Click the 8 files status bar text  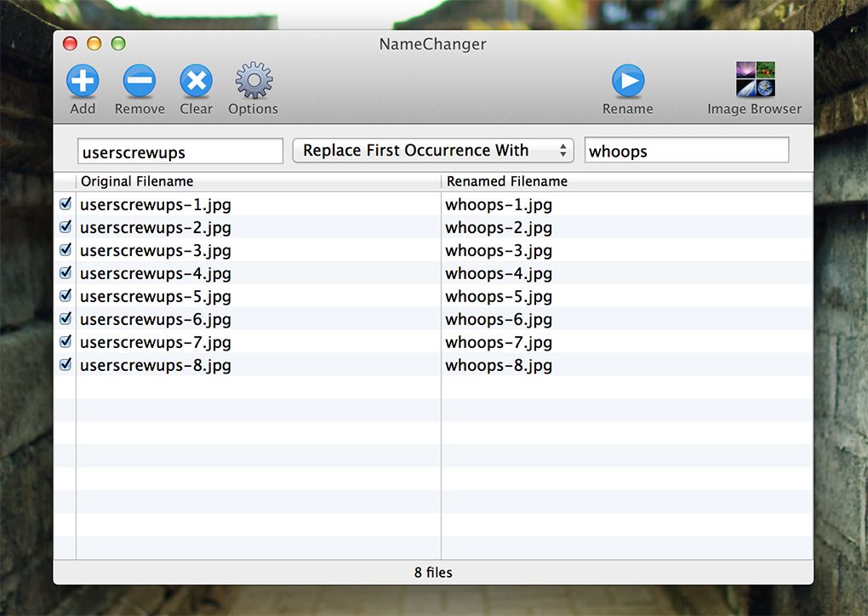click(433, 573)
